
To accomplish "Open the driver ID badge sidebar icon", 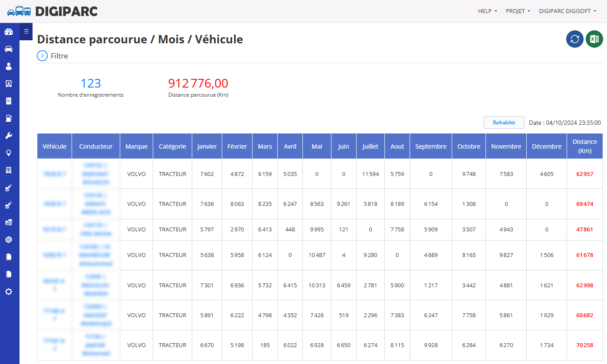I will click(9, 84).
